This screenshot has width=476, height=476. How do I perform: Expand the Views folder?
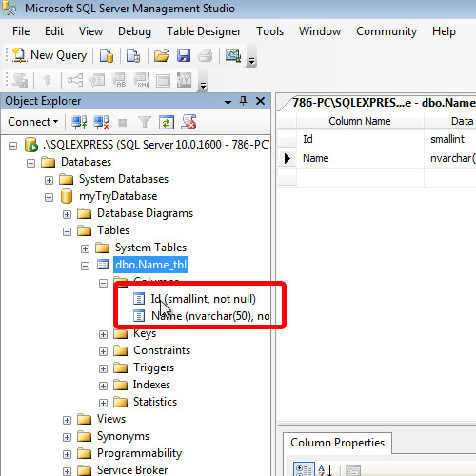pyautogui.click(x=67, y=421)
